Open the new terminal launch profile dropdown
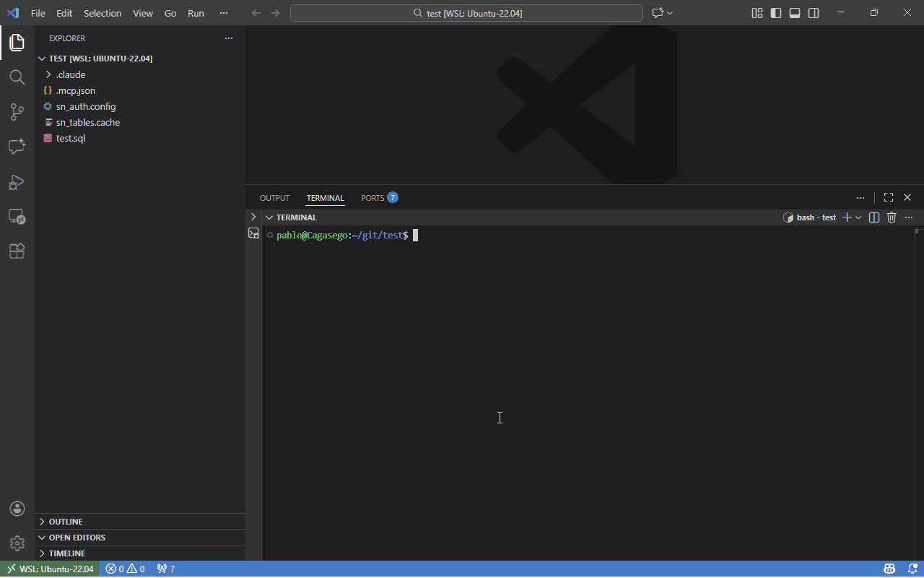The image size is (924, 578). click(858, 217)
